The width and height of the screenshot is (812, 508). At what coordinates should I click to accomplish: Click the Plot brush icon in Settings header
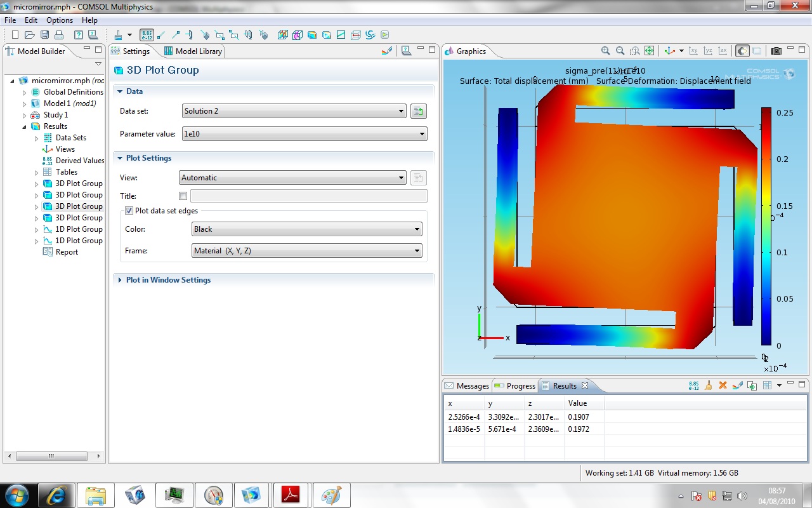pos(386,51)
